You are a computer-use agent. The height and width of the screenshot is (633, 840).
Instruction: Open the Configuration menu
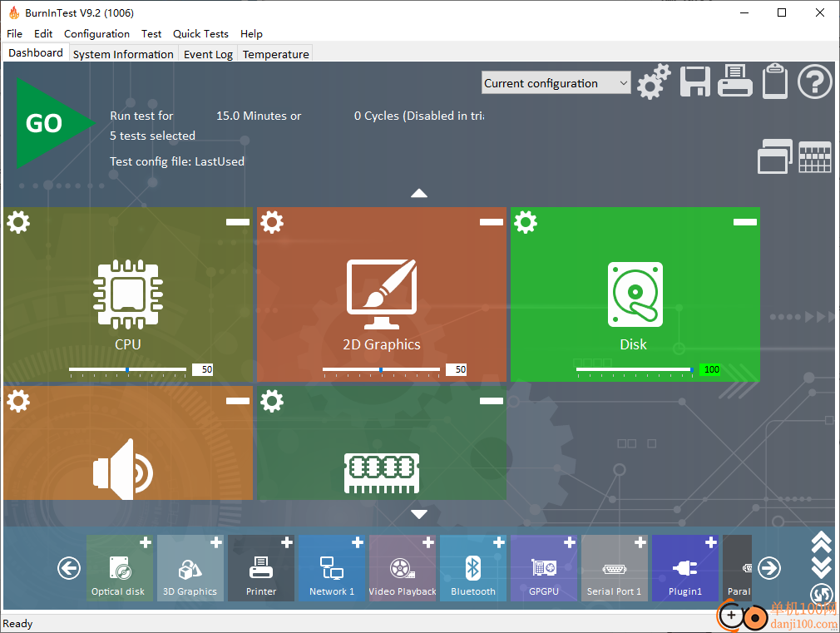pyautogui.click(x=97, y=34)
